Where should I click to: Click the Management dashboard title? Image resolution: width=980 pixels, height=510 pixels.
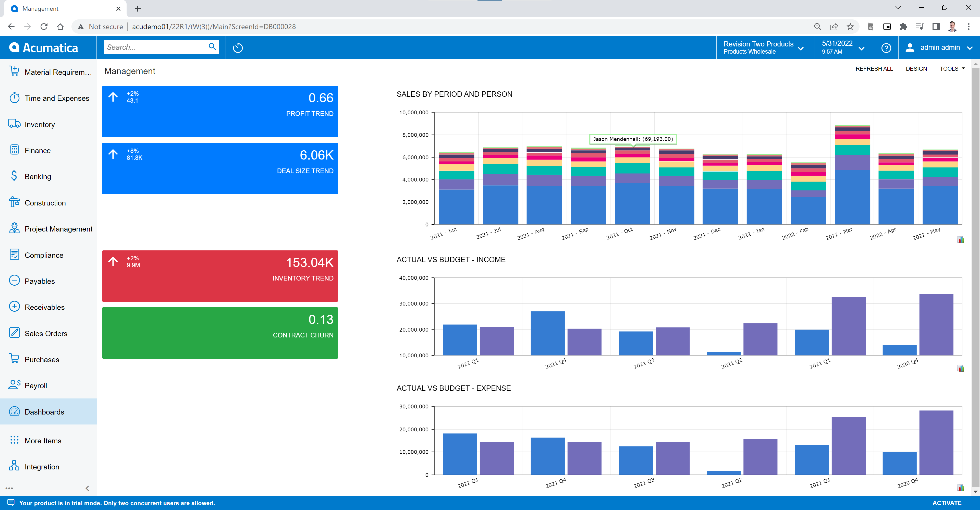point(130,71)
